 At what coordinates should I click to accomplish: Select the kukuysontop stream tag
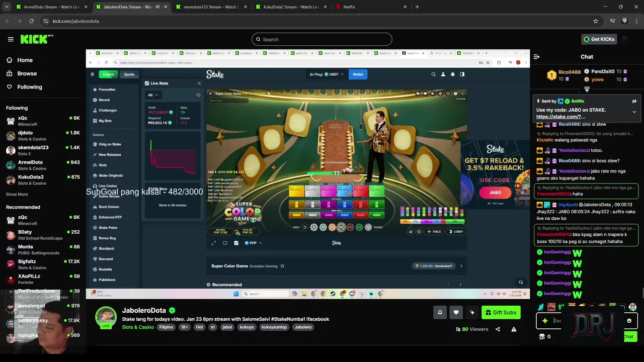click(x=274, y=327)
